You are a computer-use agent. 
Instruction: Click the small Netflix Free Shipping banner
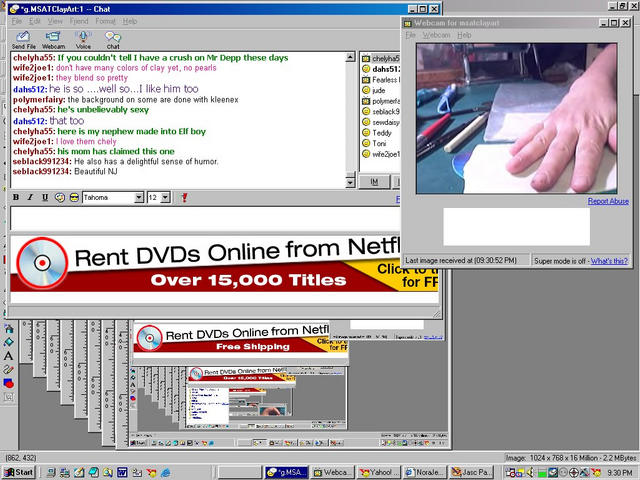point(241,338)
